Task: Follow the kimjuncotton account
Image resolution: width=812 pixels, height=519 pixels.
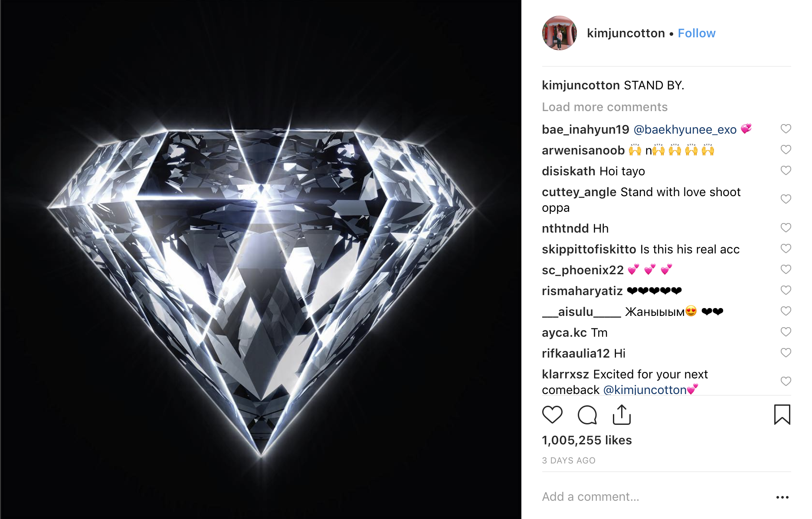Action: [696, 33]
